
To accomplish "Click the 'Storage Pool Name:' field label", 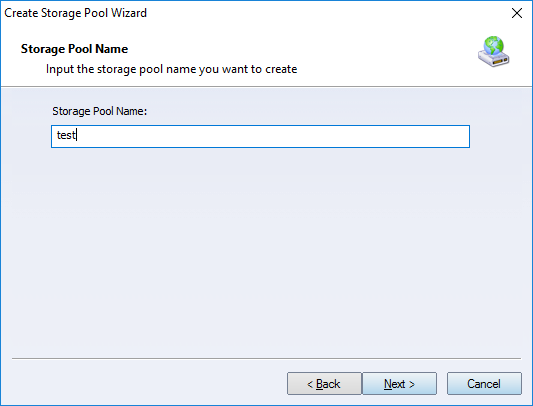I will 100,111.
